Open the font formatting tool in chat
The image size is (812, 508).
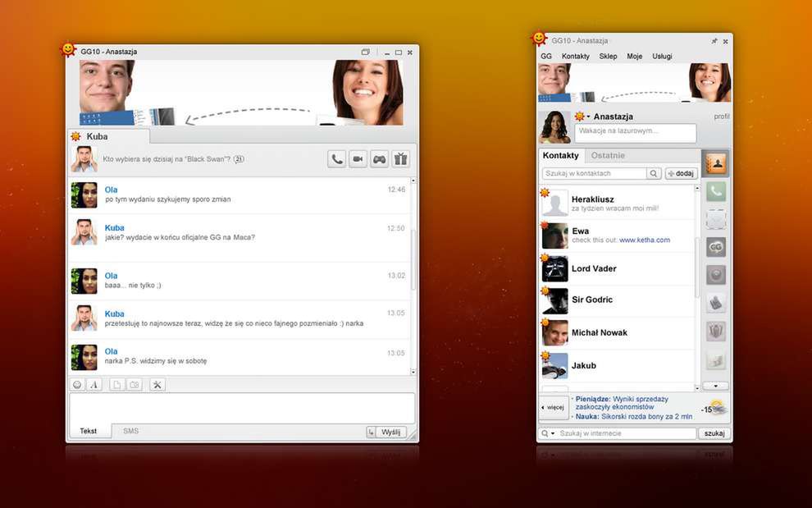click(94, 385)
